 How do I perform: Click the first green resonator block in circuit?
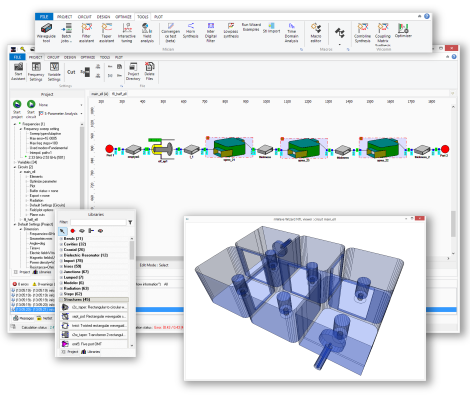229,148
